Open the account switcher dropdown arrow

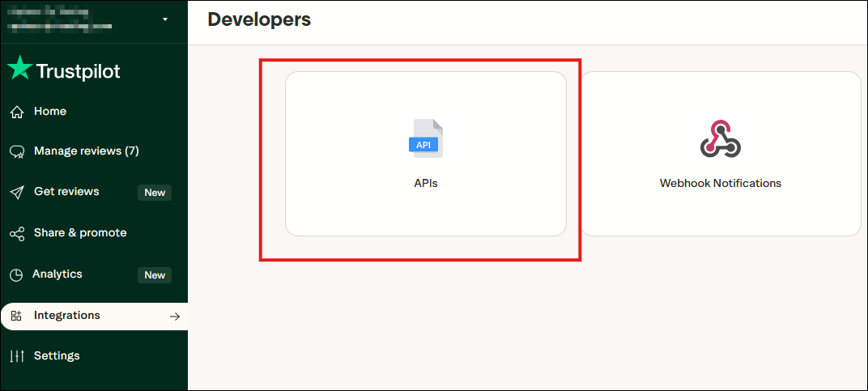click(165, 19)
